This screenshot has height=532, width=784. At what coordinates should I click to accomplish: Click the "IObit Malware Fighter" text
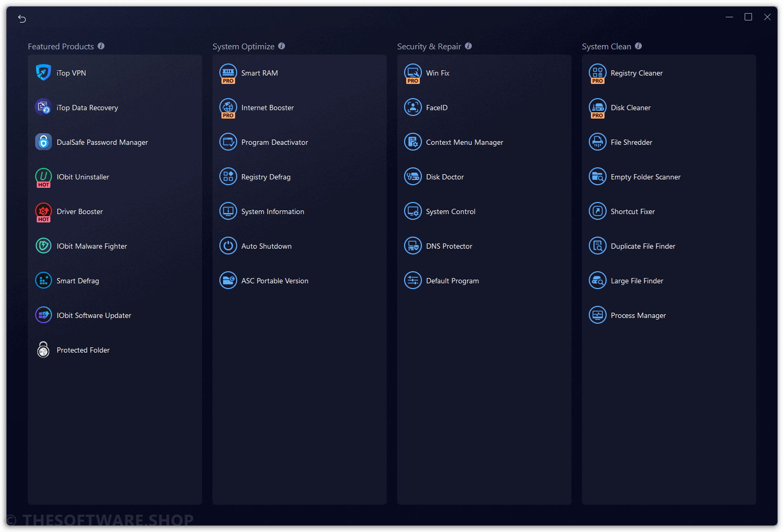coord(92,246)
